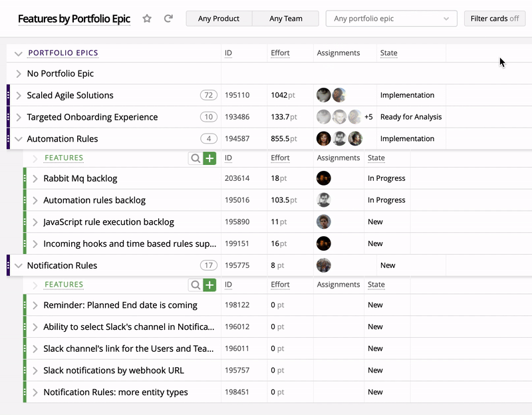Screen dimensions: 532x415
Task: Click the Any Team filter button
Action: coord(285,19)
